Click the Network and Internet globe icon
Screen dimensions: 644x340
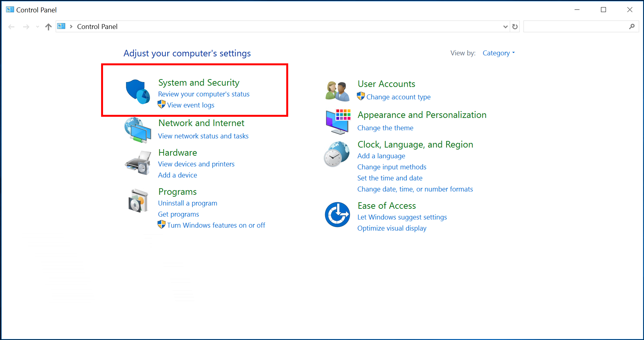point(138,130)
